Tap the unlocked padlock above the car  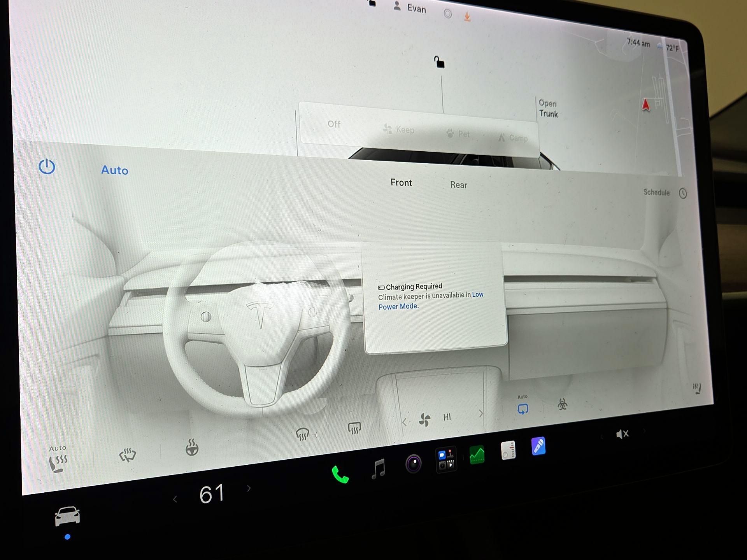click(439, 62)
